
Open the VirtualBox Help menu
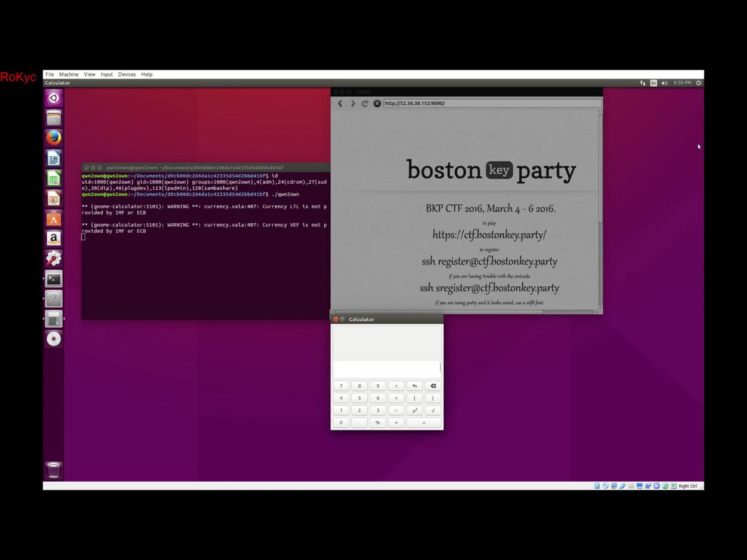point(147,74)
